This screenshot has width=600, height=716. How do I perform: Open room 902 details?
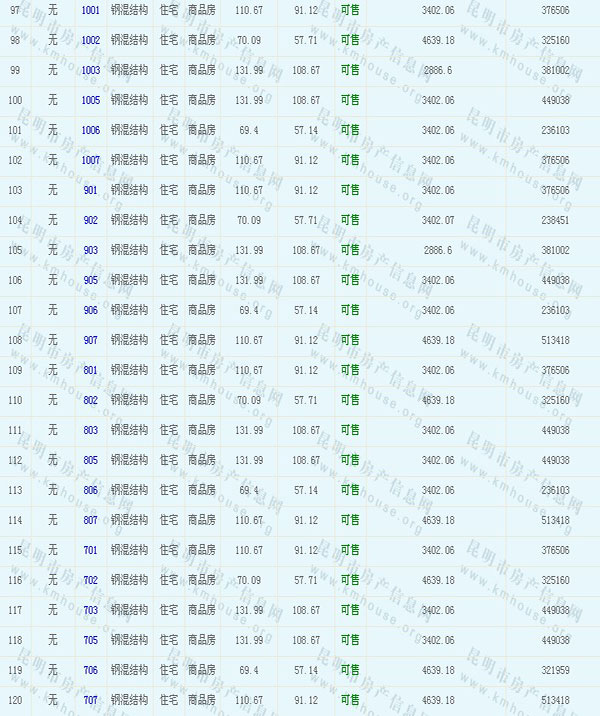pyautogui.click(x=90, y=220)
